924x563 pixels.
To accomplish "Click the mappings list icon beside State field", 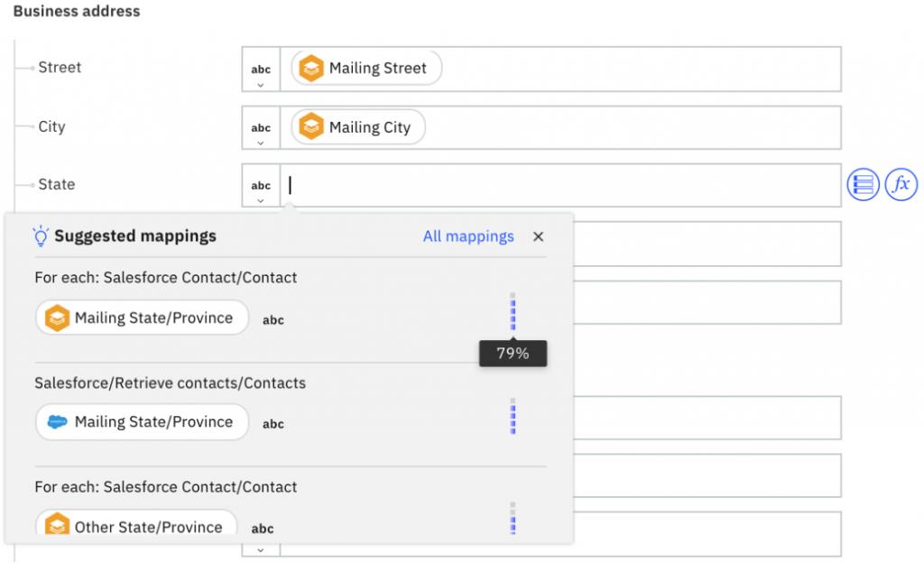I will click(863, 184).
